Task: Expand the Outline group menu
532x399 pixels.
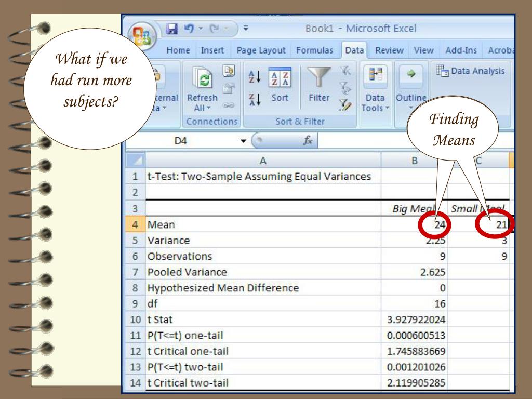Action: (x=411, y=89)
